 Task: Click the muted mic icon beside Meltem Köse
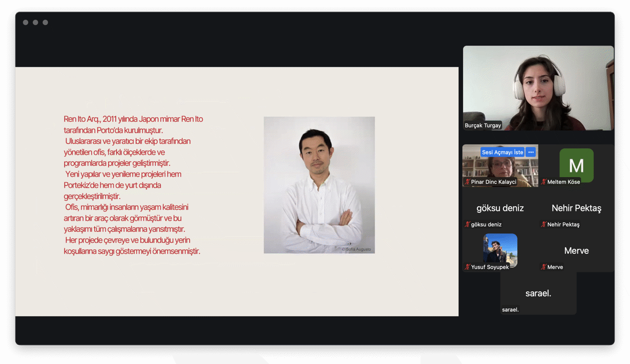click(x=543, y=182)
